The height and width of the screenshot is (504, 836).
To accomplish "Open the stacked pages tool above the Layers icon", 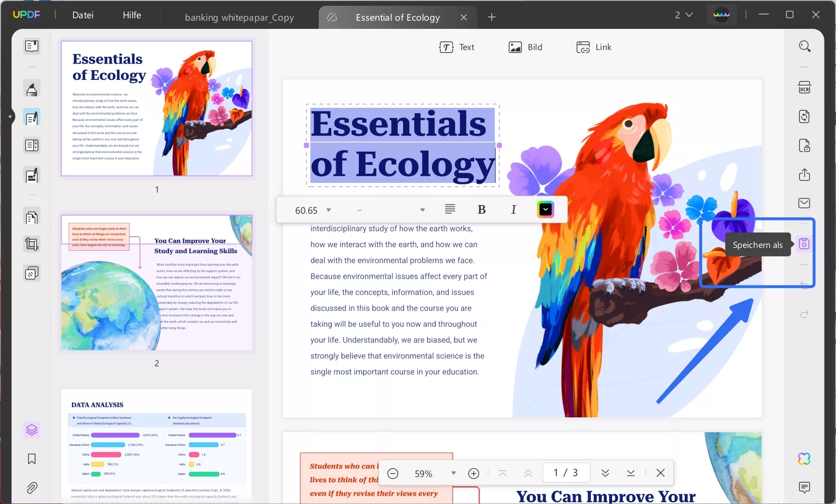I will click(x=32, y=273).
